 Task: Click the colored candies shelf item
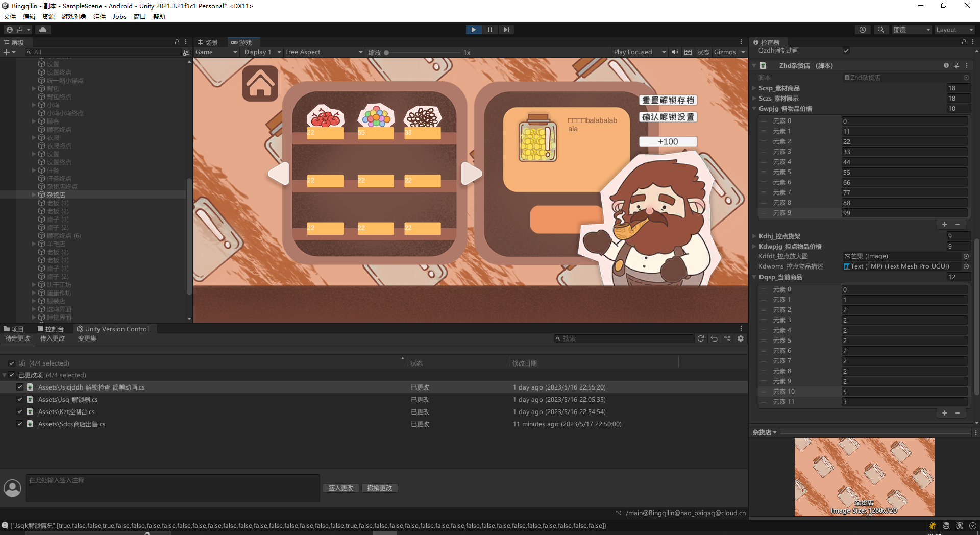click(x=376, y=116)
